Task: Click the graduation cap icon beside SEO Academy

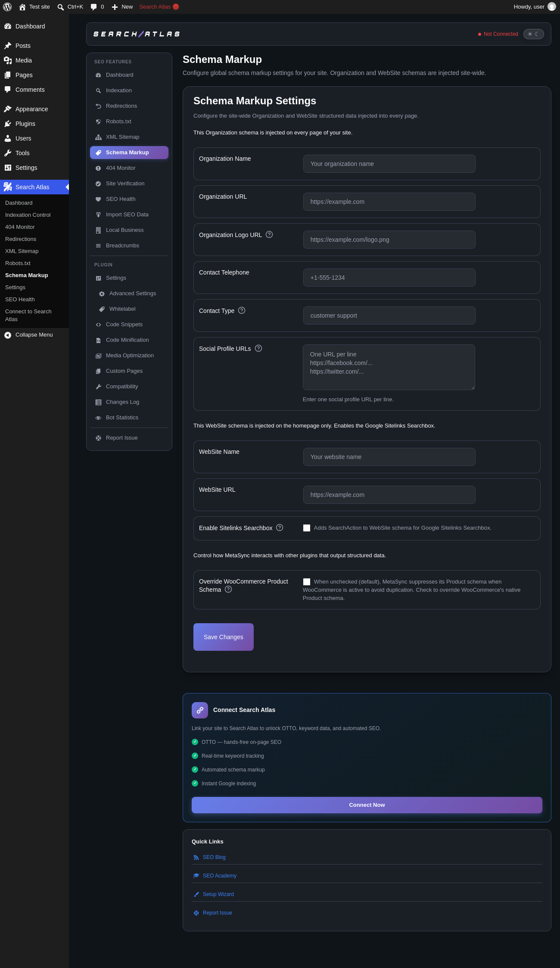Action: click(196, 876)
